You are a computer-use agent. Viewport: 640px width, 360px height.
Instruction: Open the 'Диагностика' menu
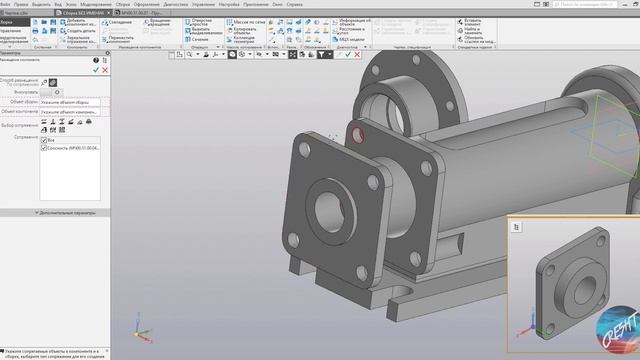point(176,4)
